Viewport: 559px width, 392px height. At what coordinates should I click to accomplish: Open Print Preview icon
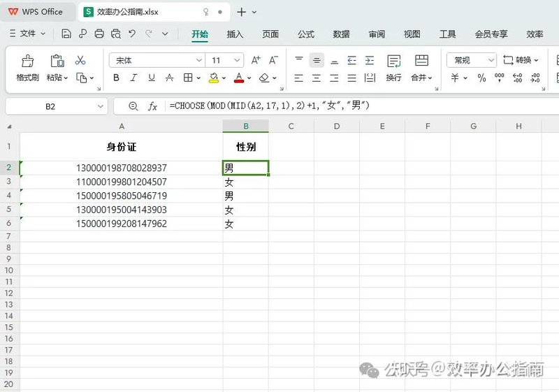pos(116,34)
